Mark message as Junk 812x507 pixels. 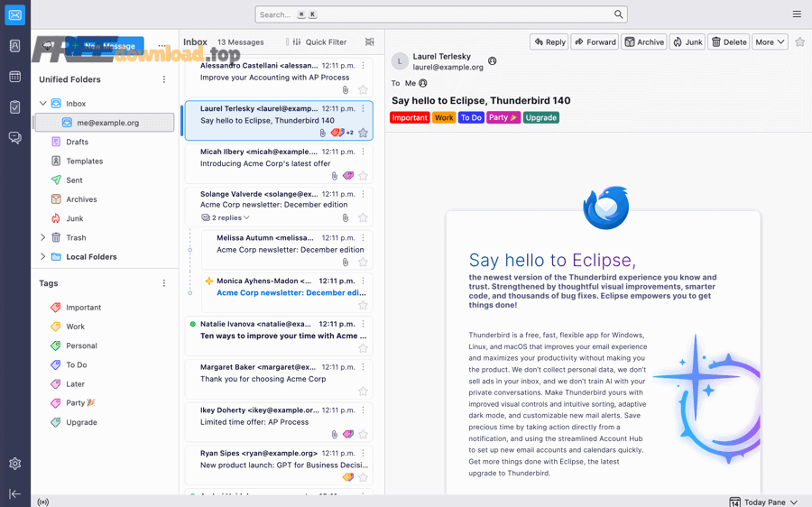click(x=687, y=41)
